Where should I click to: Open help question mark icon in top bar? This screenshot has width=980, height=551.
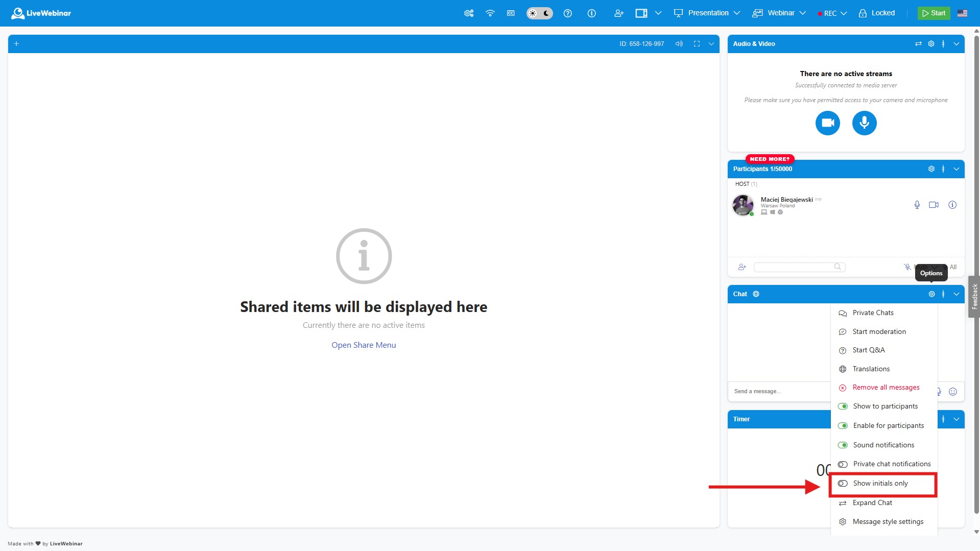click(567, 13)
